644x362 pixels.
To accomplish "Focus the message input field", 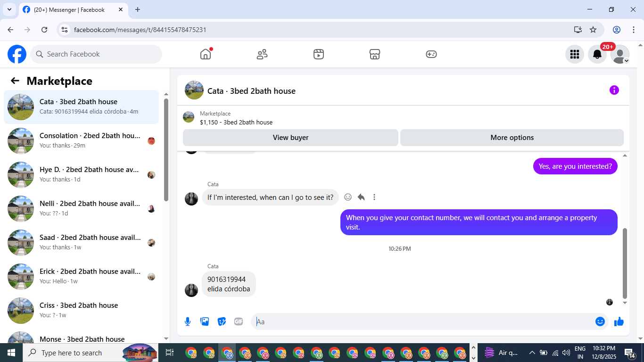I will click(x=424, y=321).
